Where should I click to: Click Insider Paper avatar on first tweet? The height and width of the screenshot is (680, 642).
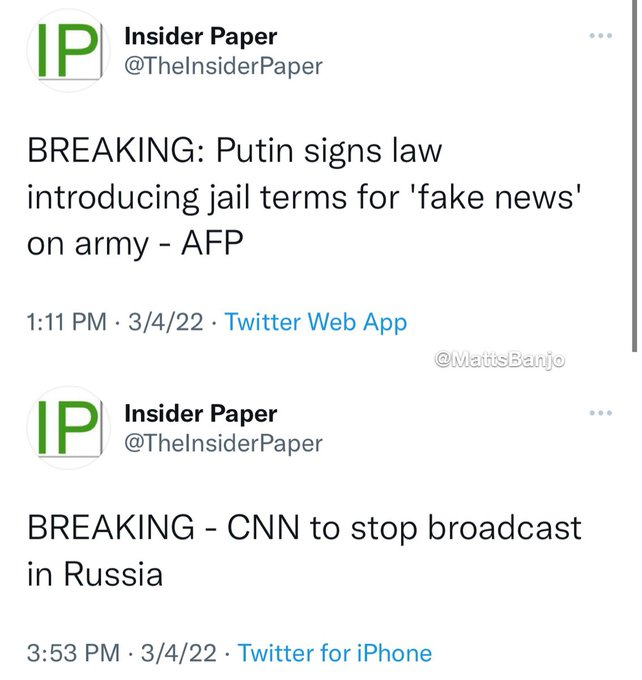coord(69,51)
